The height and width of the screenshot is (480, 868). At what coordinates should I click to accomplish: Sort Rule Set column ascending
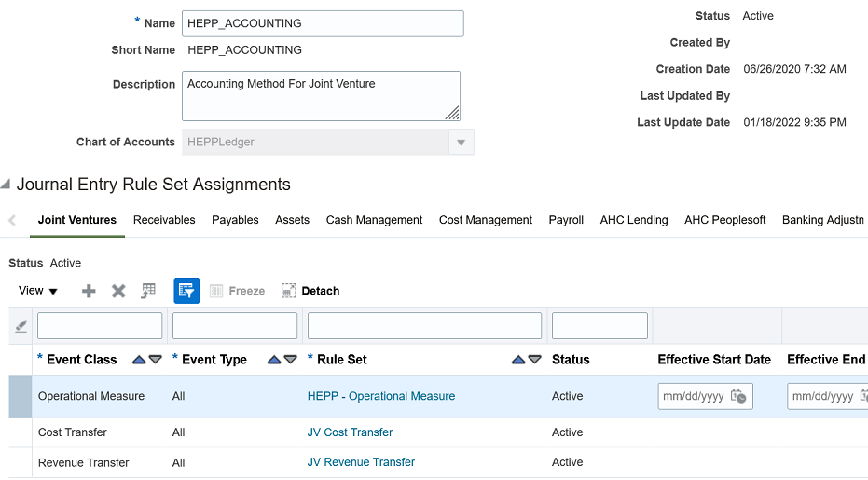coord(518,360)
